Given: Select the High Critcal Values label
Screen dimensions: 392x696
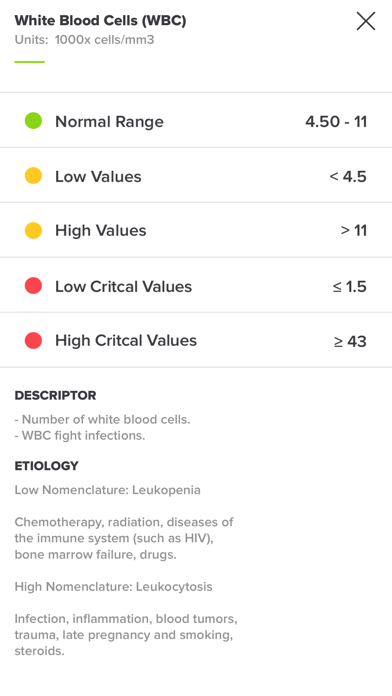Looking at the screenshot, I should point(126,341).
